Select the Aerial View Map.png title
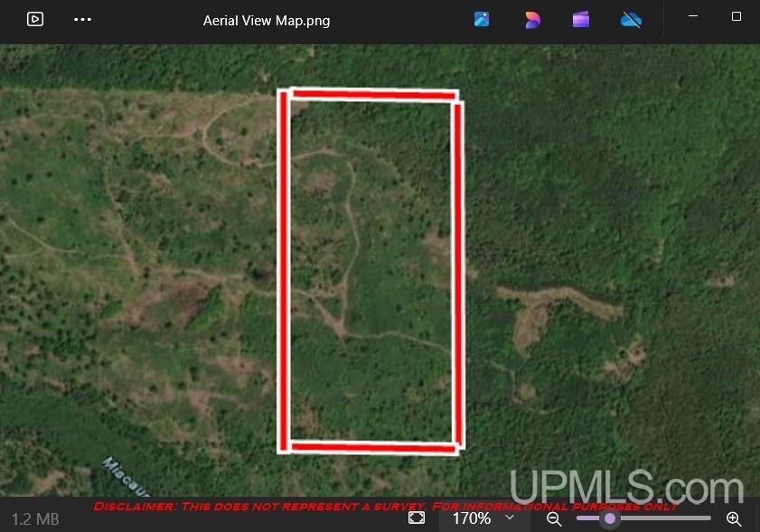This screenshot has width=760, height=532. 267,21
